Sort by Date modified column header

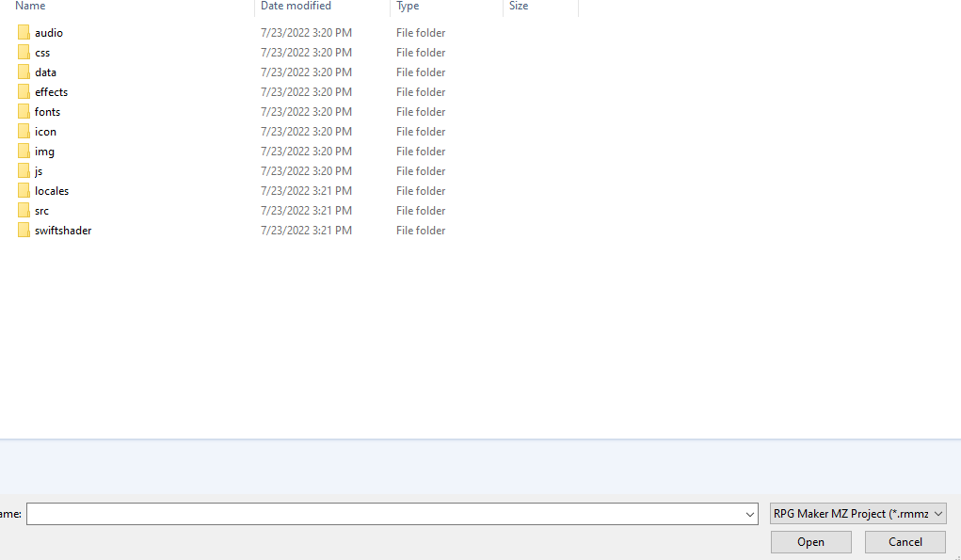coord(296,6)
